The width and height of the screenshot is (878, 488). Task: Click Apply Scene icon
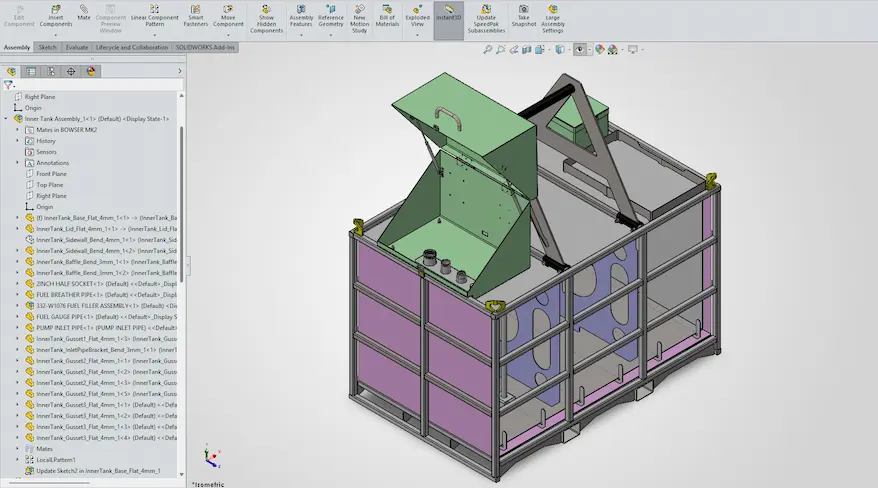click(613, 50)
